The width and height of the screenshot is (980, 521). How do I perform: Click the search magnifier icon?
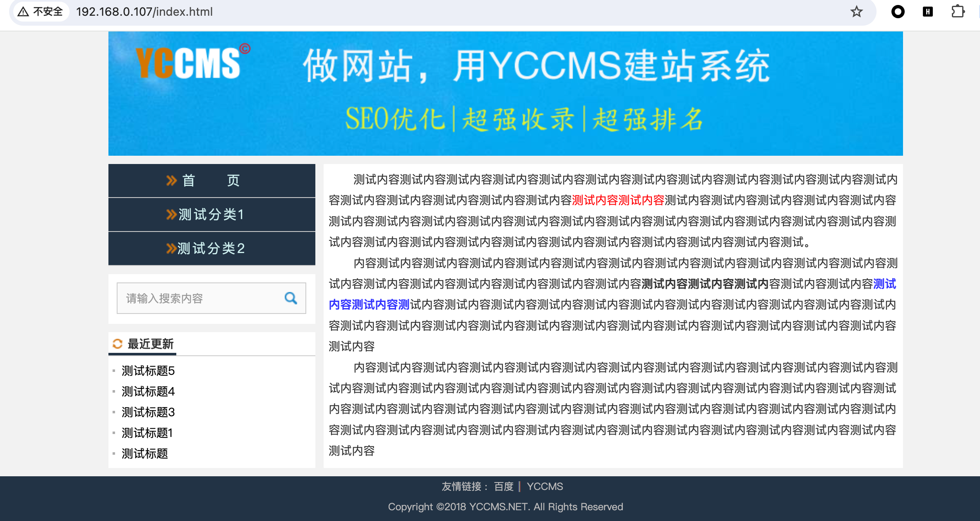pos(290,298)
